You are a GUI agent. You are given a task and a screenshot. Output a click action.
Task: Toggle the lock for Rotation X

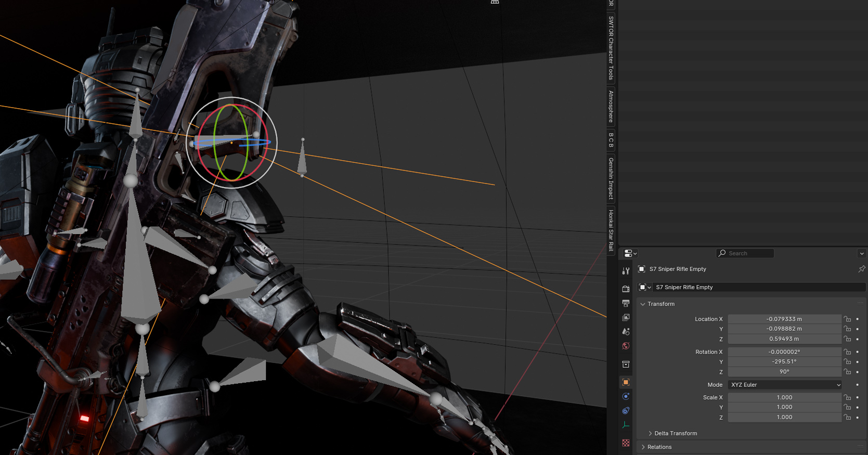848,352
